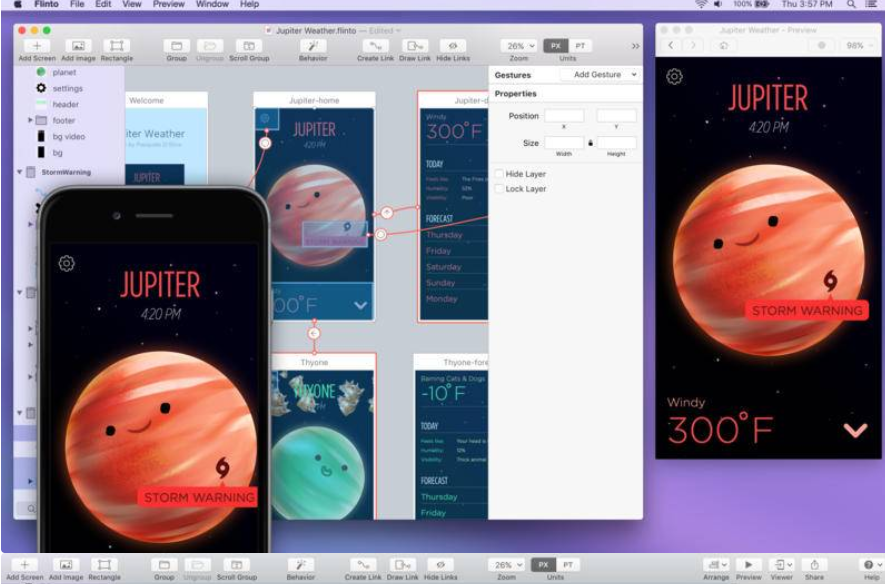Open Spotlight search in the menu bar
885x584 pixels.
(x=851, y=5)
